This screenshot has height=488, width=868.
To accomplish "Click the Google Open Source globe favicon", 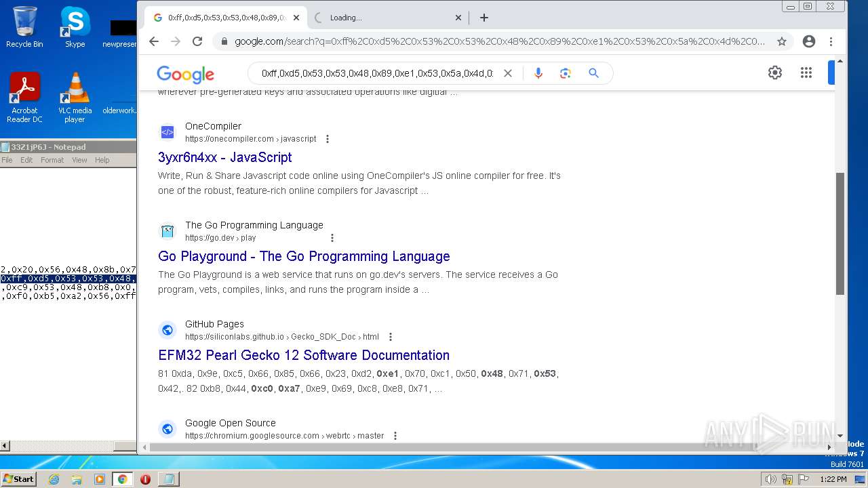I will point(167,429).
